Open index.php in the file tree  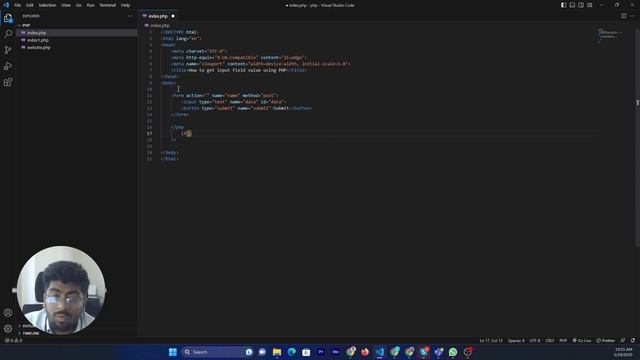point(36,33)
